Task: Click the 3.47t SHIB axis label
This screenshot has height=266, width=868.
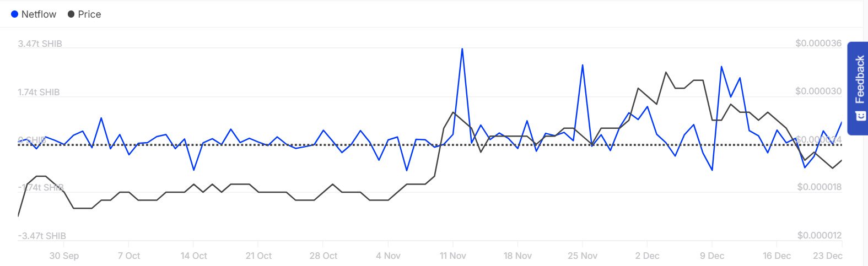Action: click(x=40, y=44)
